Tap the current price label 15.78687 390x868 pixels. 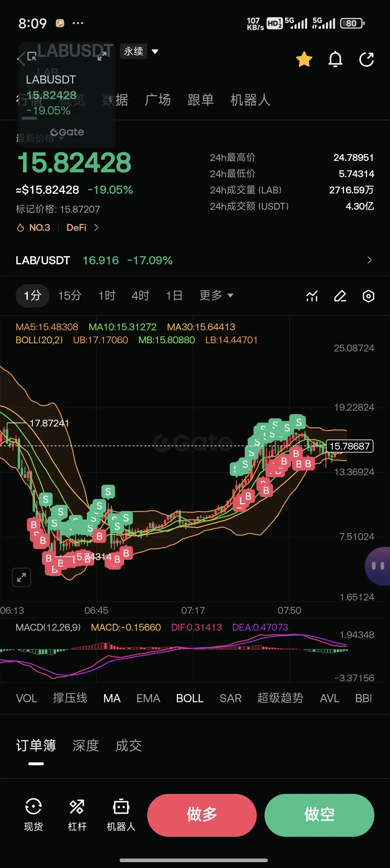[x=350, y=446]
